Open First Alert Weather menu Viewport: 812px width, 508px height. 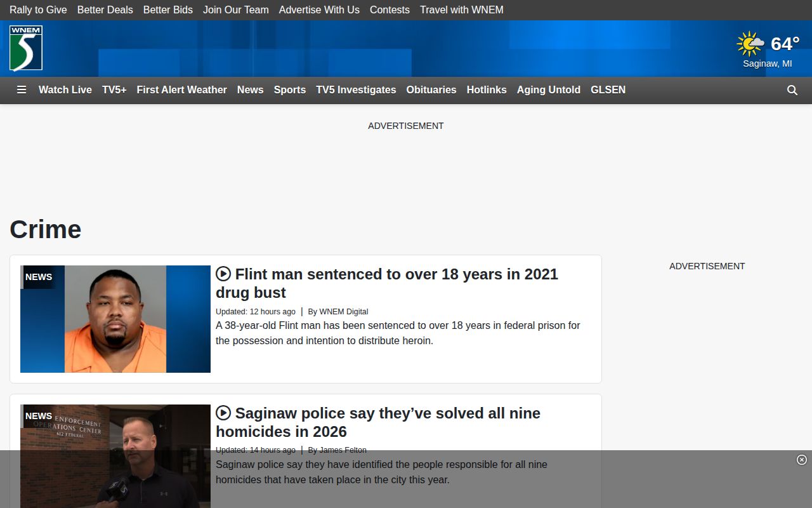[x=182, y=90]
